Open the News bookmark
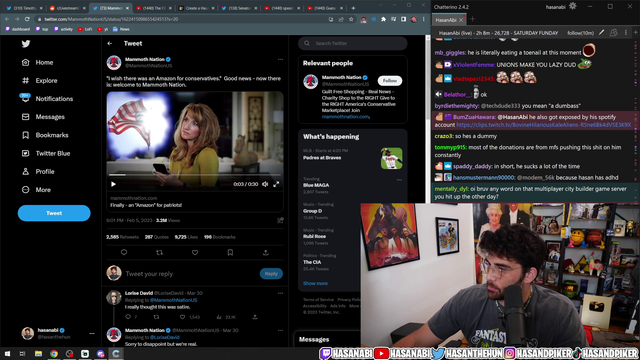This screenshot has height=360, width=640. pos(121,29)
